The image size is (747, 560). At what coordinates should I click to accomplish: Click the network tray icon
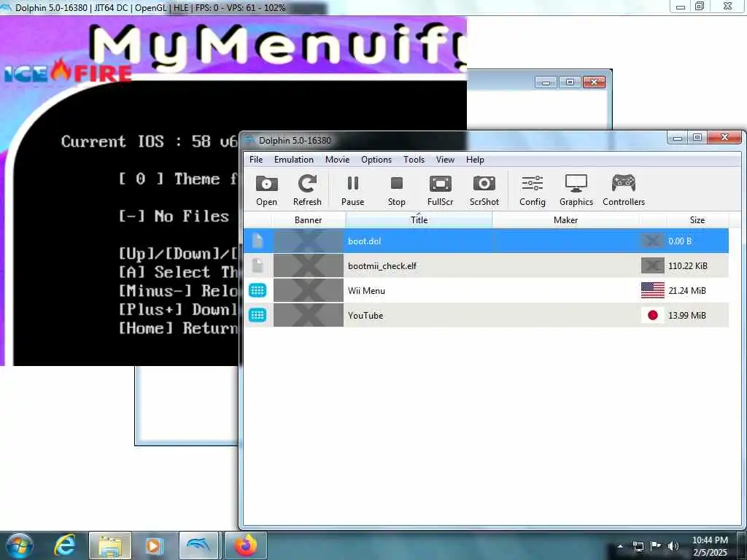(638, 546)
